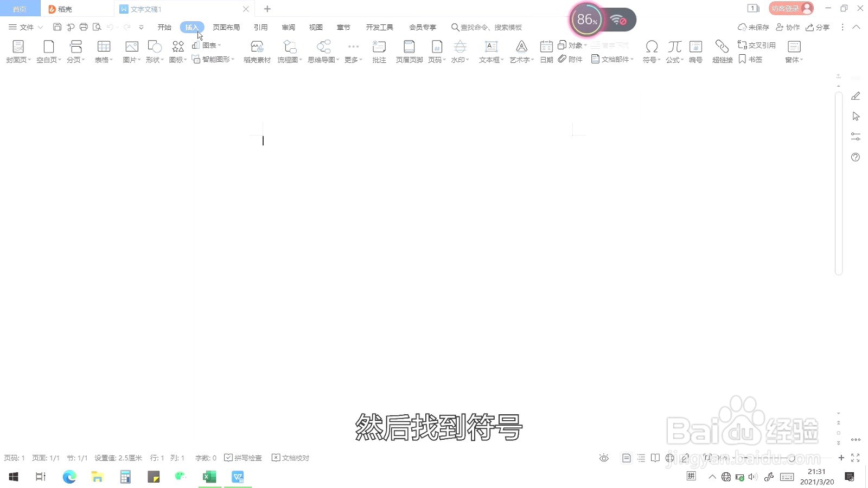Insert 艺术字 word art

[521, 52]
